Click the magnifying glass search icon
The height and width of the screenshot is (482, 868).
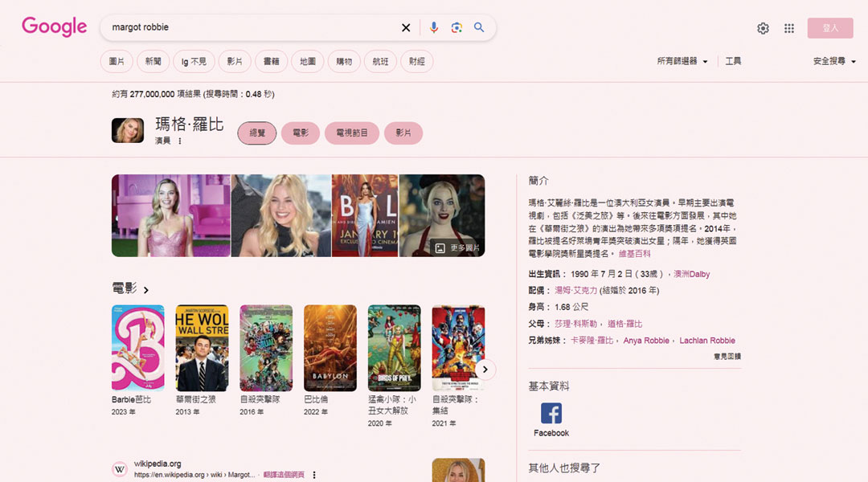tap(479, 27)
